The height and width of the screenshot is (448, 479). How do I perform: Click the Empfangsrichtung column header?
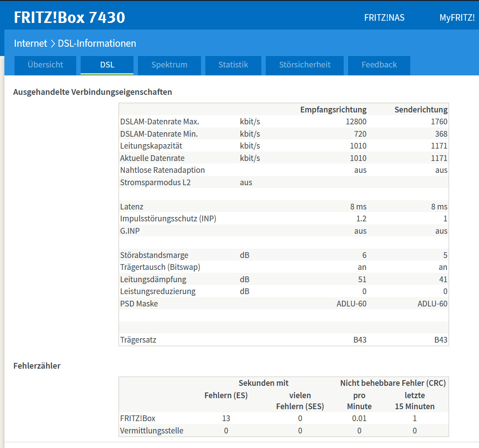pos(333,110)
